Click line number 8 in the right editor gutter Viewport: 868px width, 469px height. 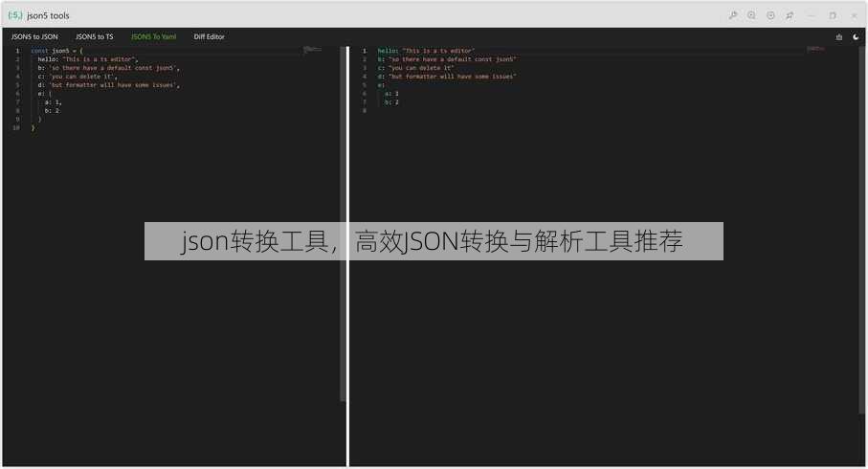tap(365, 111)
